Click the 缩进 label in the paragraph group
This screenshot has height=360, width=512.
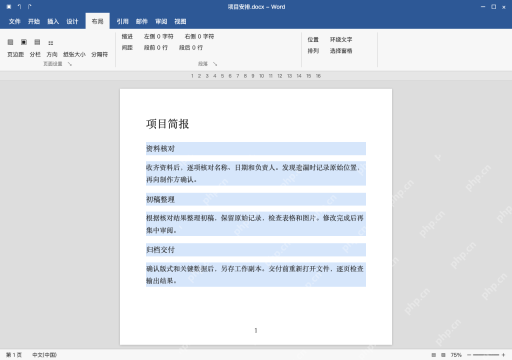127,36
